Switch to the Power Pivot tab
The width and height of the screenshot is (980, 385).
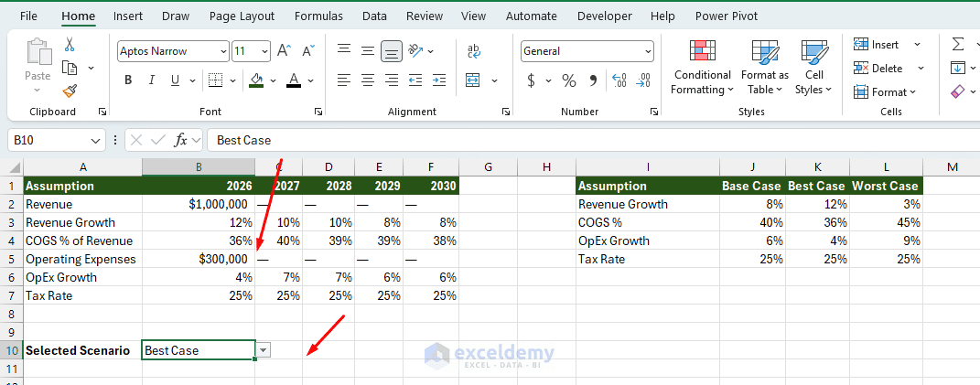[x=727, y=16]
